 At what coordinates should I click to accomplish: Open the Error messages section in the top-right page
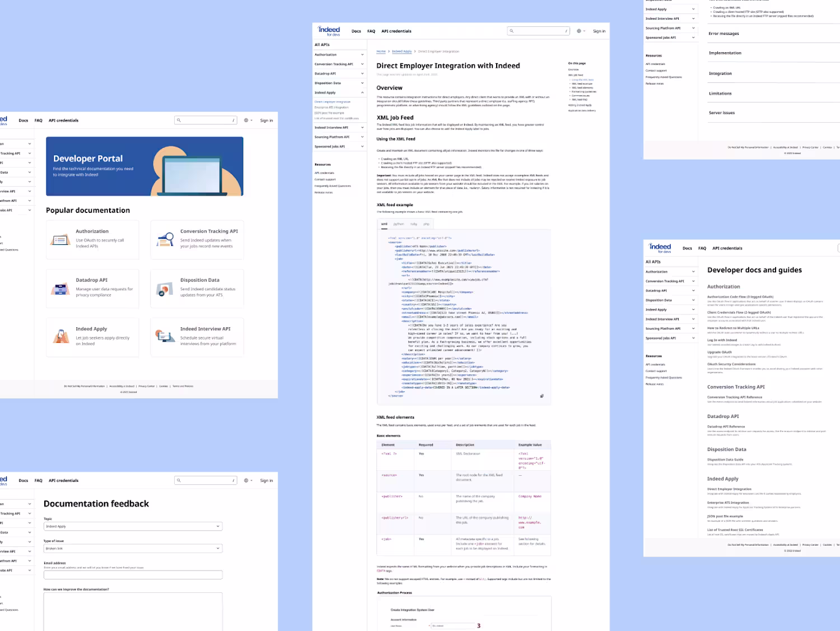point(724,34)
